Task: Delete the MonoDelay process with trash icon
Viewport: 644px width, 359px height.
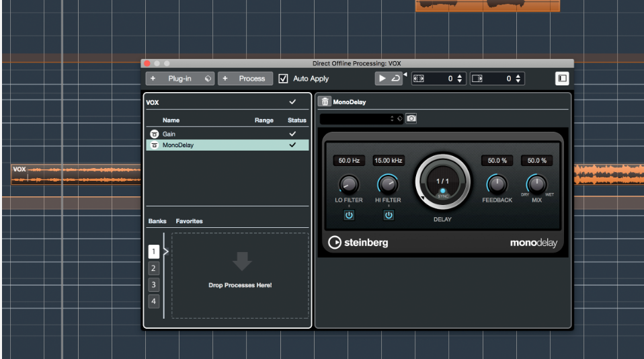Action: click(325, 102)
